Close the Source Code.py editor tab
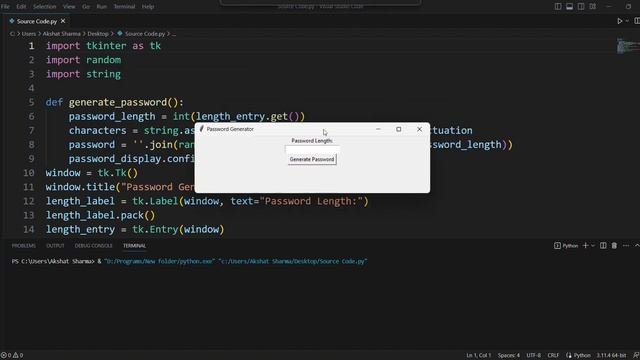This screenshot has width=640, height=360. pos(63,21)
